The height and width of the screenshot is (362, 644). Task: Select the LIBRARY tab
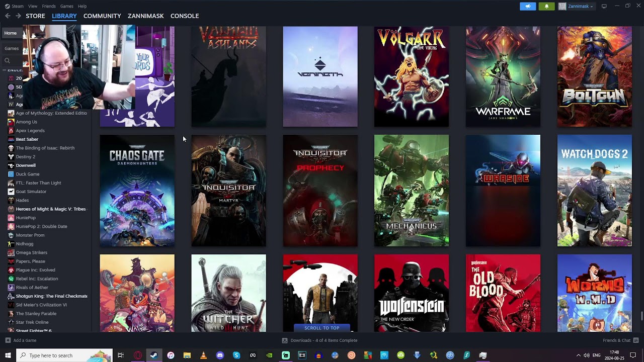tap(64, 16)
